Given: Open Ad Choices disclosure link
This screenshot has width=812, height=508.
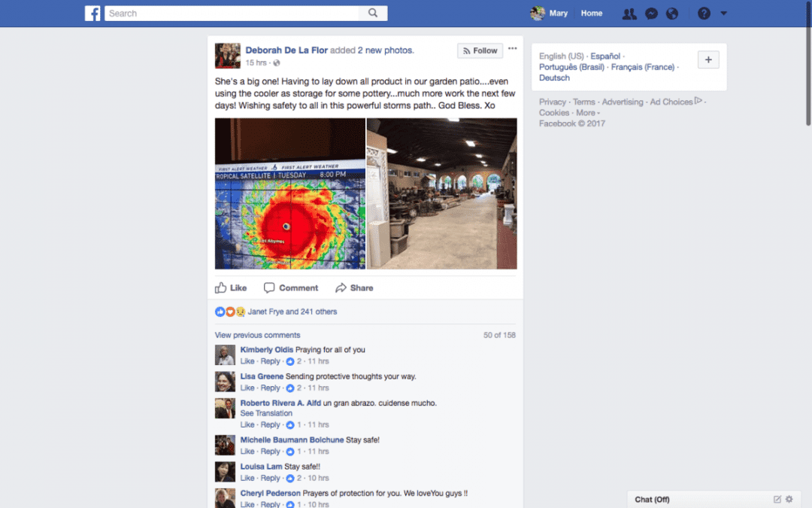Looking at the screenshot, I should [x=670, y=101].
